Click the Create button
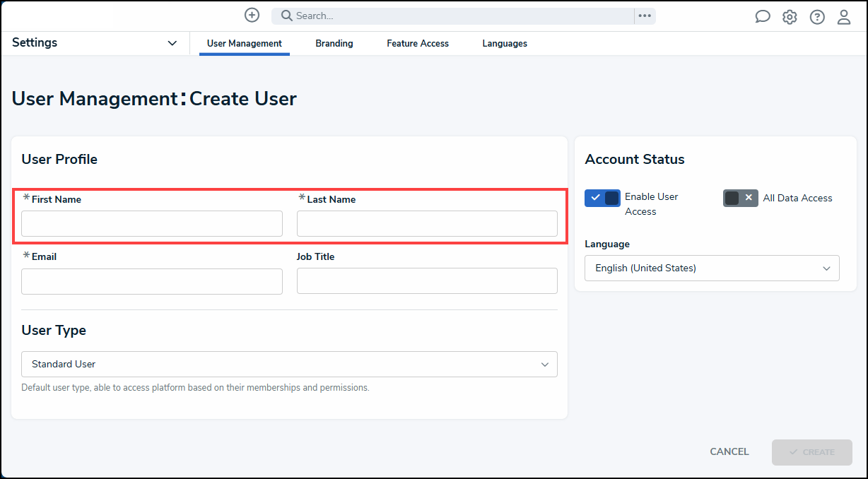868x479 pixels. [x=812, y=452]
